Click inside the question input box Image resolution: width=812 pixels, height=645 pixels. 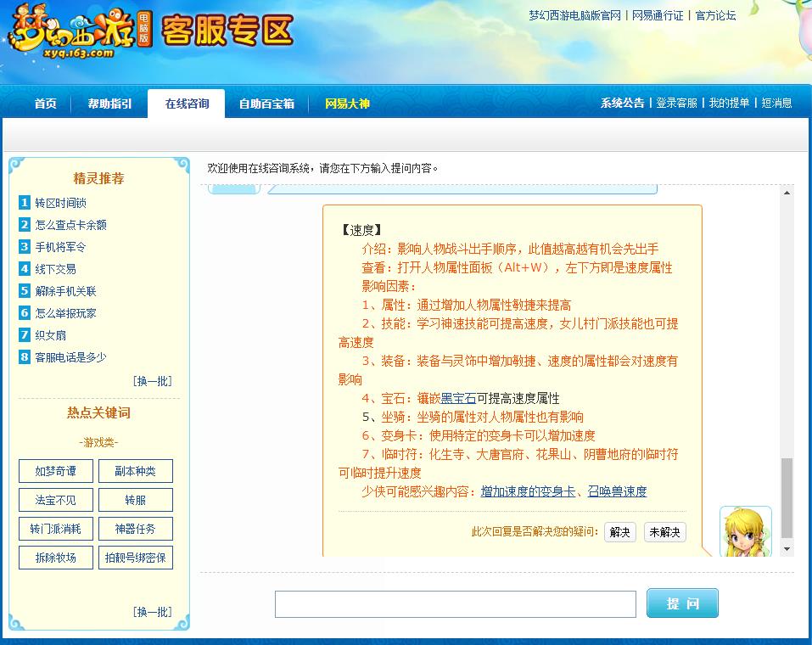[455, 603]
